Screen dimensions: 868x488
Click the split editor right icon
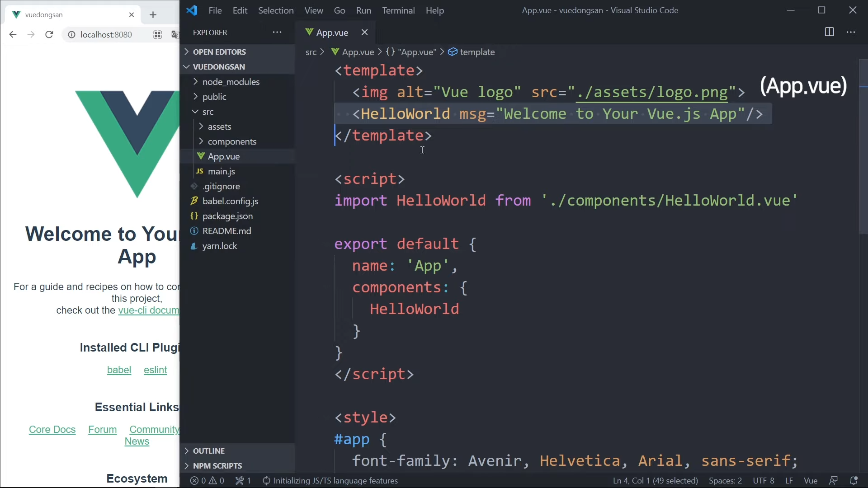[829, 32]
